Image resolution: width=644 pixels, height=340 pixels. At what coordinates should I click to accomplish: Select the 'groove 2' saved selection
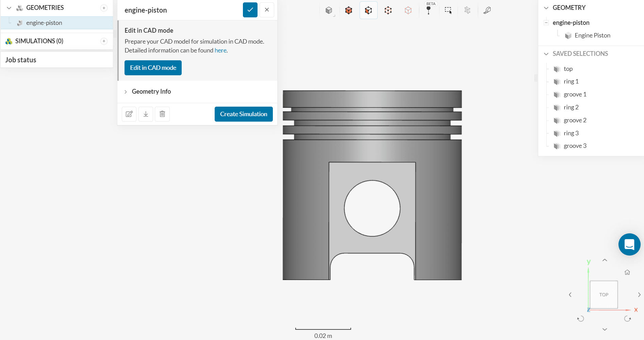point(575,120)
